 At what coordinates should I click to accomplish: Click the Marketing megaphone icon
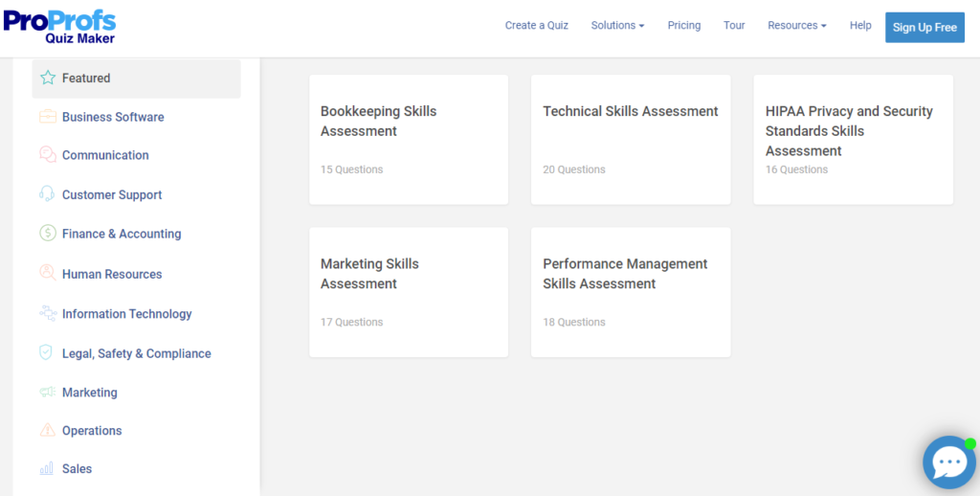click(x=47, y=393)
